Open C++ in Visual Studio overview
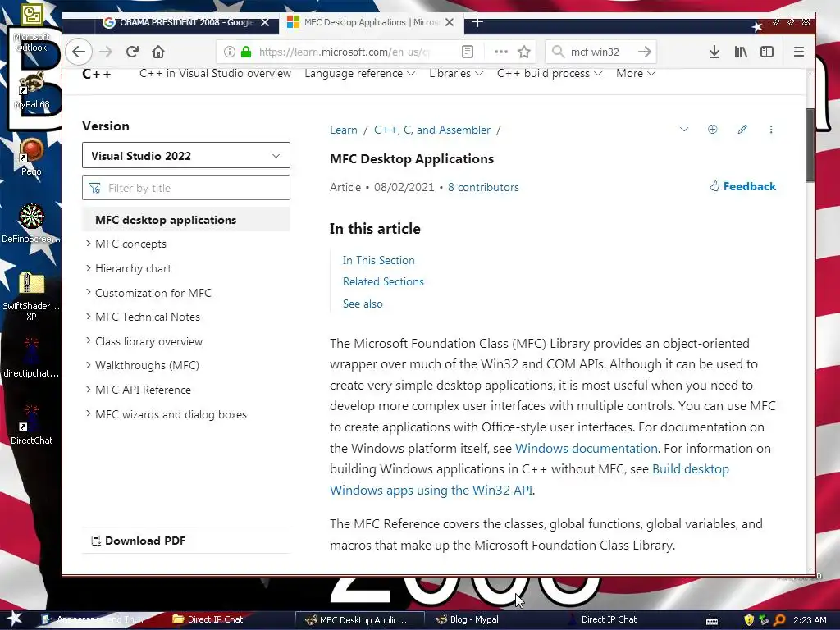 pos(216,73)
